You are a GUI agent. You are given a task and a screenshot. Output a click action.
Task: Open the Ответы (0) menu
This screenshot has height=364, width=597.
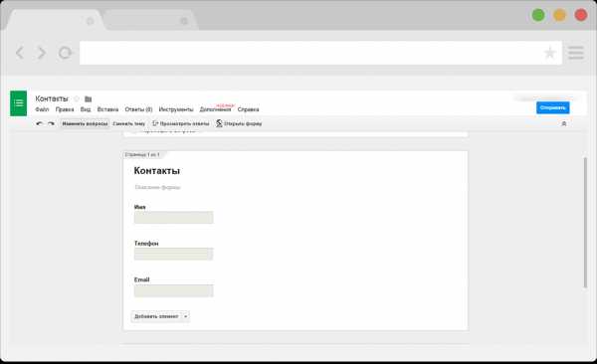pyautogui.click(x=138, y=109)
